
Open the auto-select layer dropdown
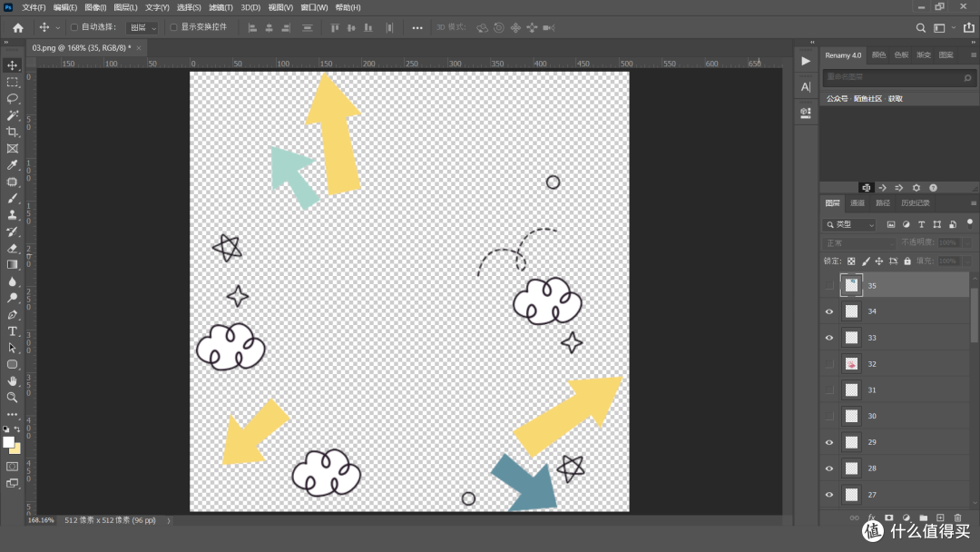tap(142, 27)
